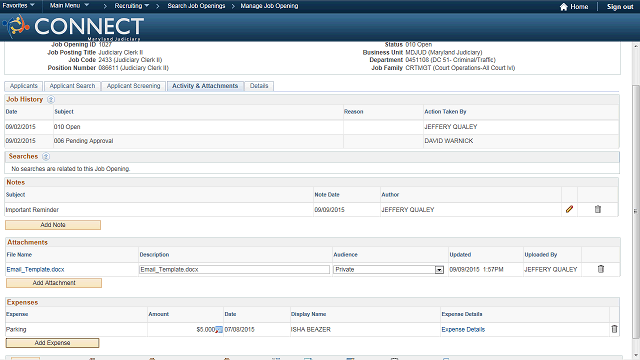Click the Uploaded By column header
640x360 pixels.
pos(540,255)
